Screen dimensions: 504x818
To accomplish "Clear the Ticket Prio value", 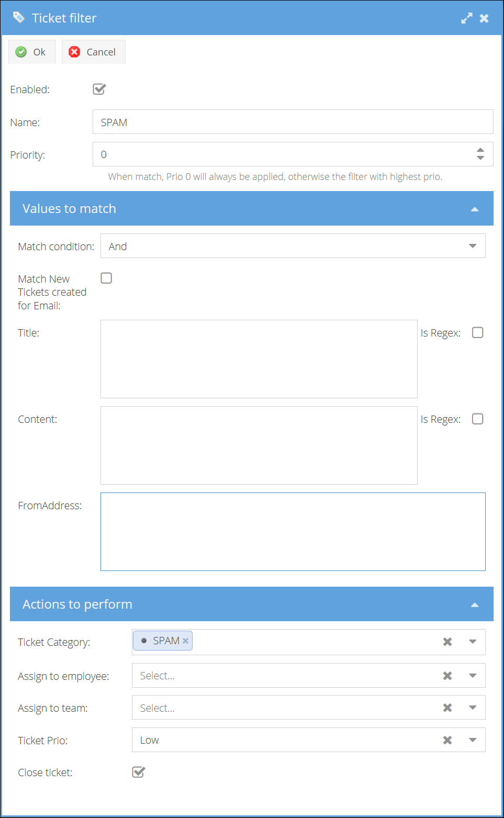I will coord(447,740).
